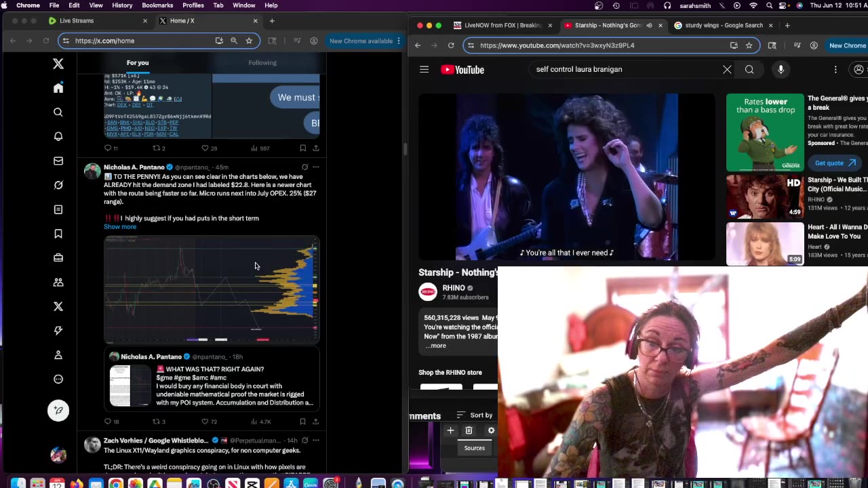Open YouTube hamburger guide menu
The height and width of the screenshot is (488, 868).
(x=424, y=69)
